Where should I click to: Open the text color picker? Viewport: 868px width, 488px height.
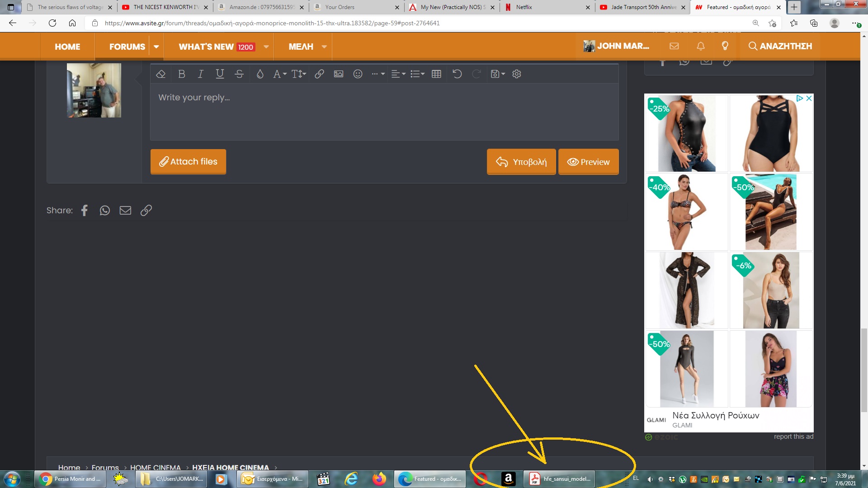(x=260, y=74)
